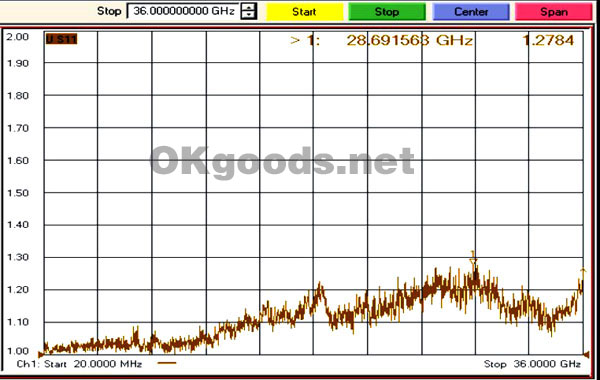Click the marker arrow at the right edge of the trace
This screenshot has width=600, height=380.
pyautogui.click(x=583, y=271)
